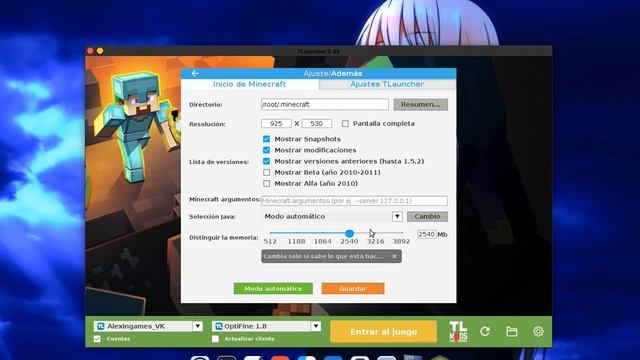This screenshot has height=360, width=640.
Task: Click the resolution height field 530
Action: point(316,123)
